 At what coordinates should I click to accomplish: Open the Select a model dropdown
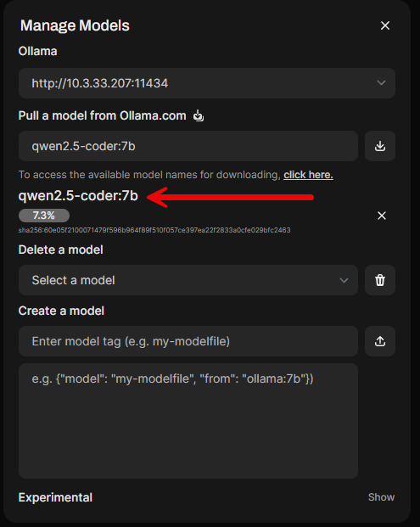(188, 280)
